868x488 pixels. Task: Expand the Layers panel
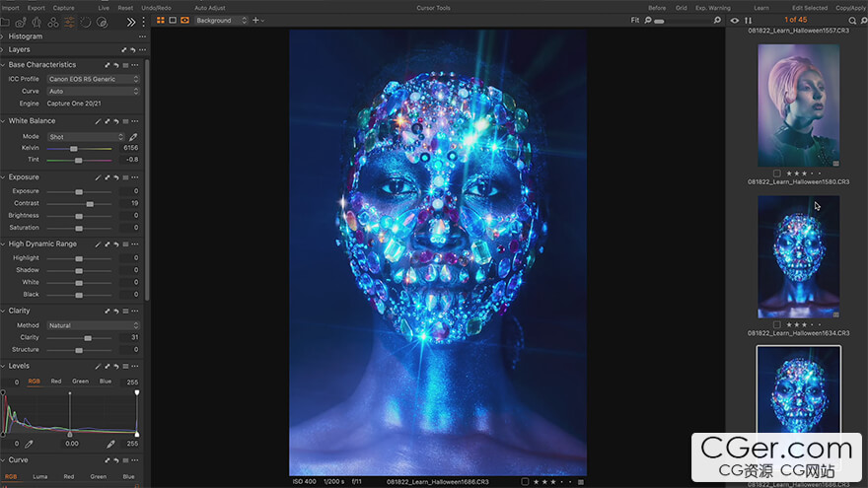[x=3, y=50]
